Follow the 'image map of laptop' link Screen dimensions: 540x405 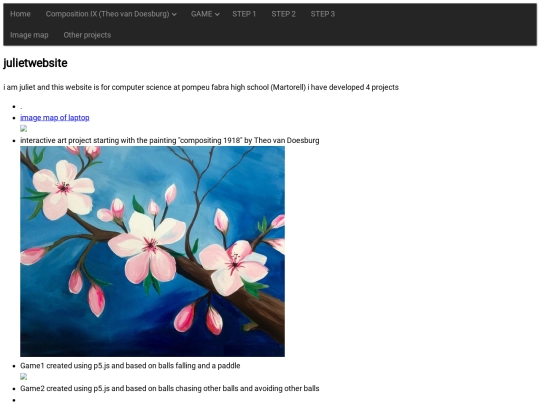click(55, 117)
